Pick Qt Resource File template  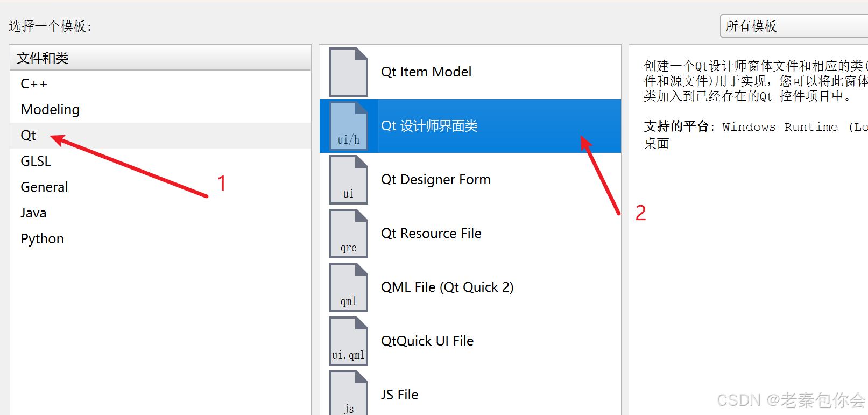tap(470, 234)
